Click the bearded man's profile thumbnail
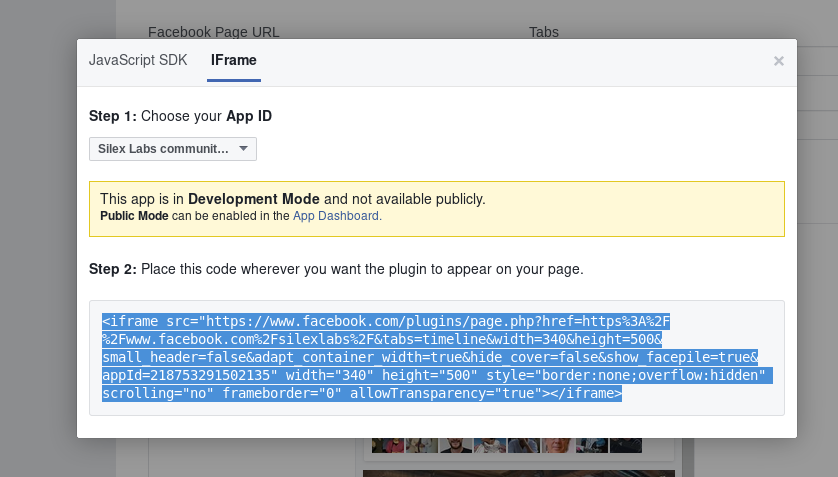 [x=456, y=445]
